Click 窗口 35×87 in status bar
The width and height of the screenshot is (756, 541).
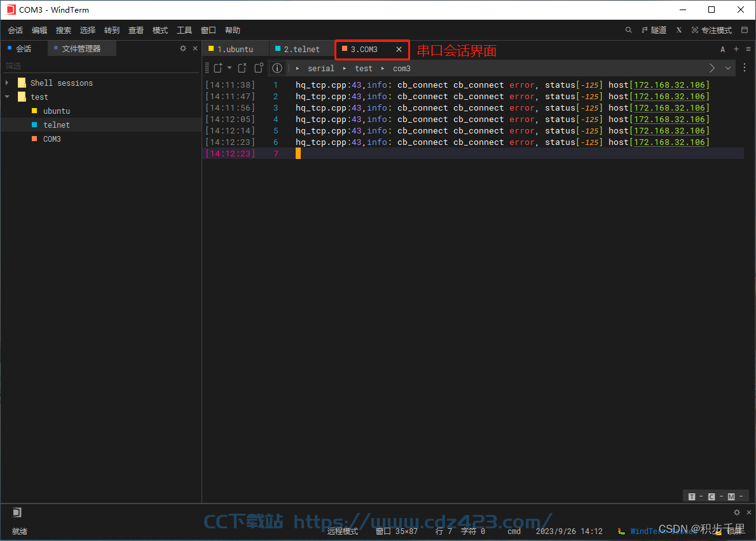pyautogui.click(x=397, y=531)
